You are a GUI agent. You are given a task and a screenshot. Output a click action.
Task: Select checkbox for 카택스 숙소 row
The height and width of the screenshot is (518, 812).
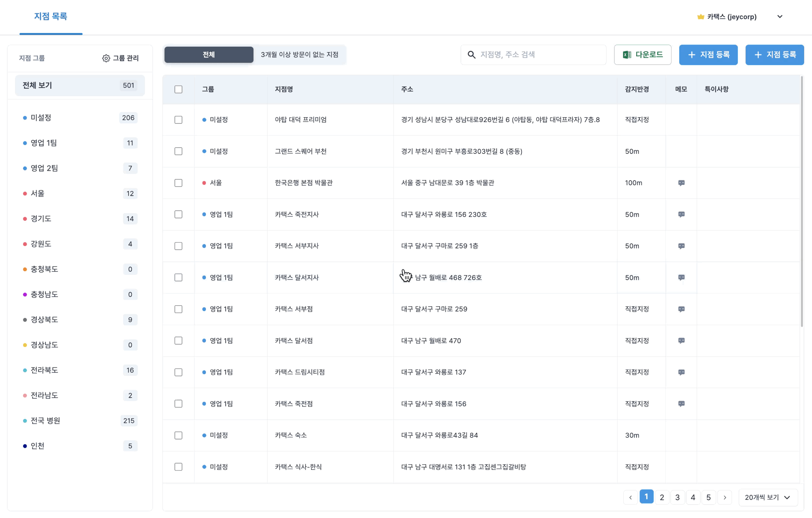(x=178, y=435)
